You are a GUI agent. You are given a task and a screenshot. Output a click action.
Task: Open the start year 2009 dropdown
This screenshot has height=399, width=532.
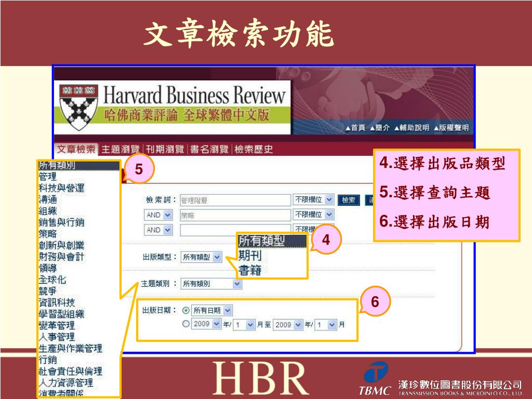[x=207, y=324]
